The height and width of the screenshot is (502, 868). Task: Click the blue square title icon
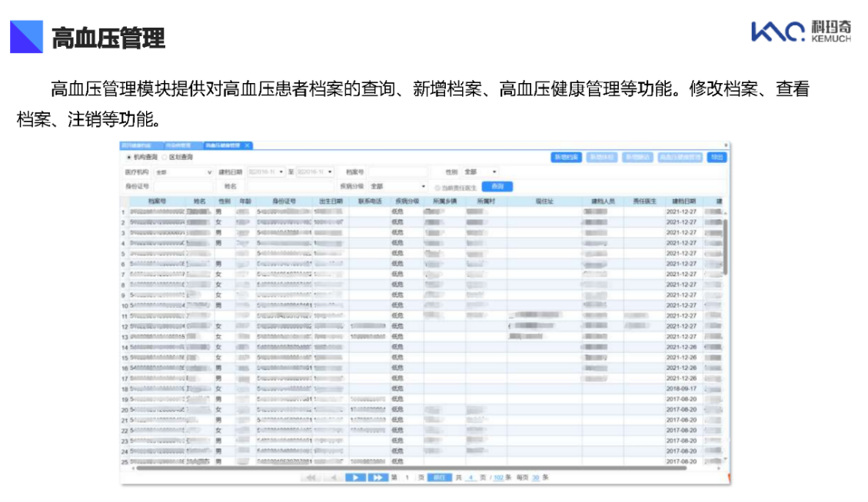click(x=26, y=36)
